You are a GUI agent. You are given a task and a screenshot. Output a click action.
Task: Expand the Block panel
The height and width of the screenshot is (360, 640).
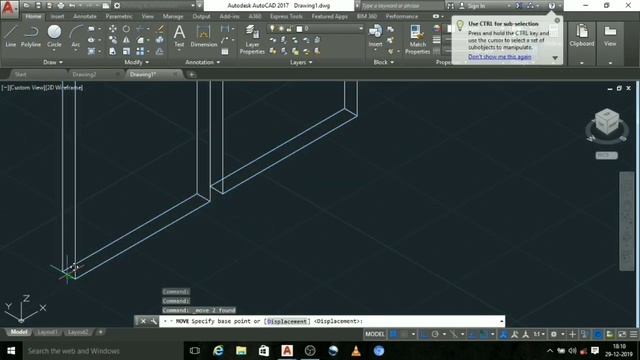(x=384, y=62)
